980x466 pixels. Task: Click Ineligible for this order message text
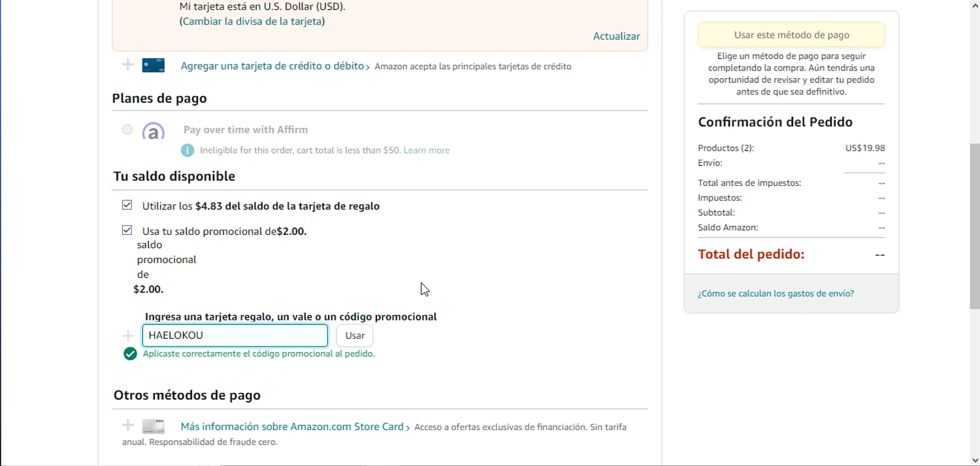click(300, 150)
